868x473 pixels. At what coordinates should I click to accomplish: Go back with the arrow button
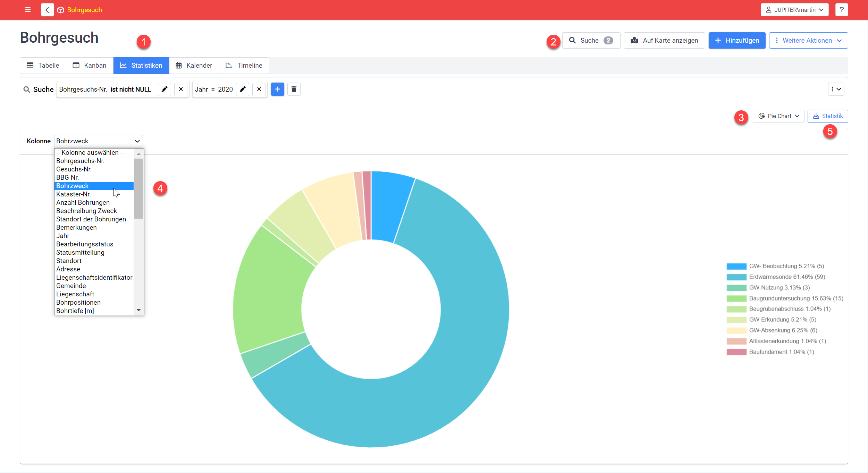coord(47,10)
